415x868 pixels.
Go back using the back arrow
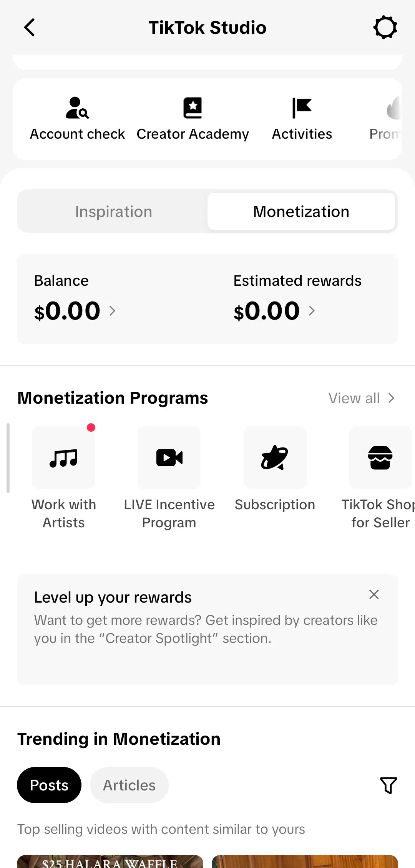click(x=30, y=28)
